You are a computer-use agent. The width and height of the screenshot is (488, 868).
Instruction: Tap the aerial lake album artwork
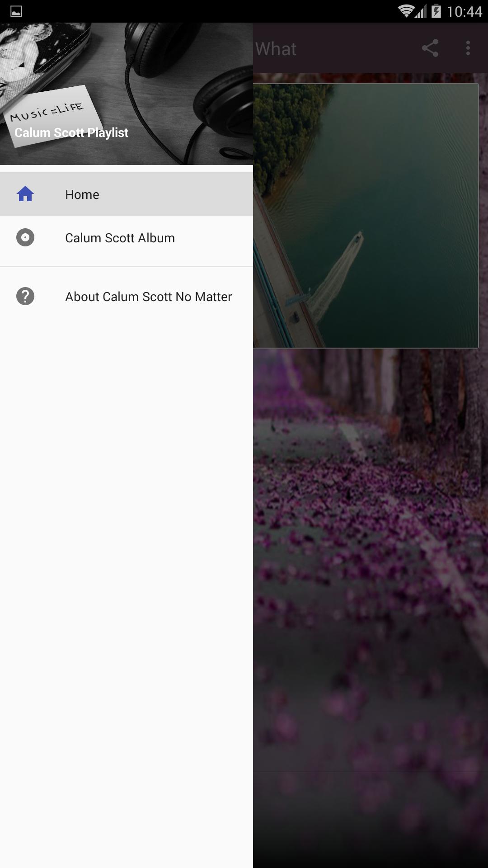366,216
